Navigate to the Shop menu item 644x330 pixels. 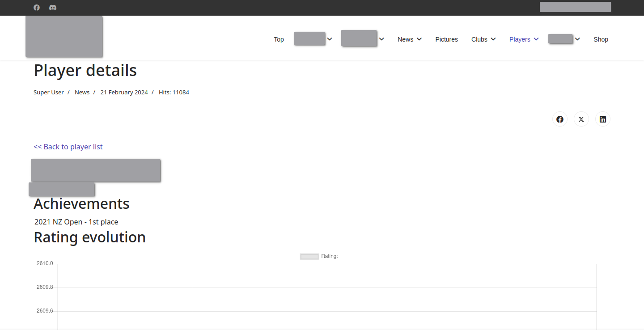click(x=601, y=39)
